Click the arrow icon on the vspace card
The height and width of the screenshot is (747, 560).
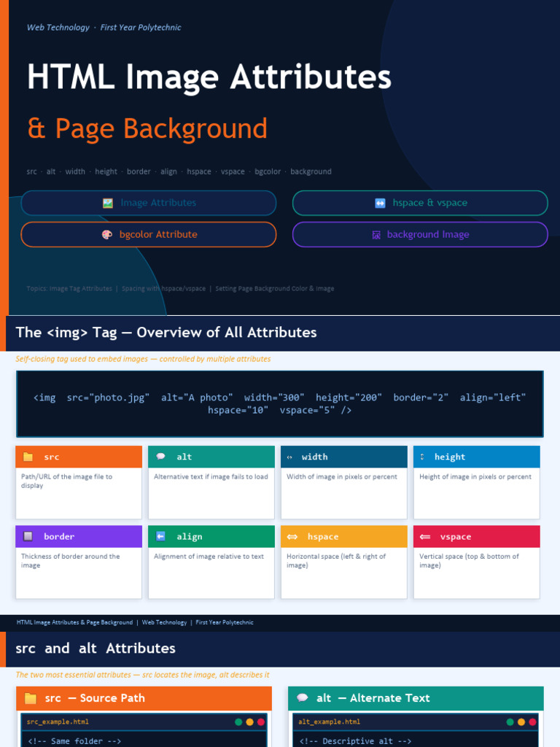[425, 537]
